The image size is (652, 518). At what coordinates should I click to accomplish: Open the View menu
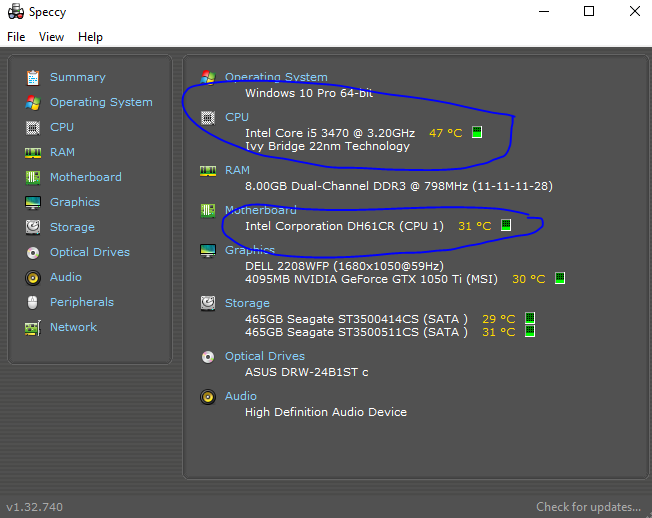pyautogui.click(x=52, y=37)
